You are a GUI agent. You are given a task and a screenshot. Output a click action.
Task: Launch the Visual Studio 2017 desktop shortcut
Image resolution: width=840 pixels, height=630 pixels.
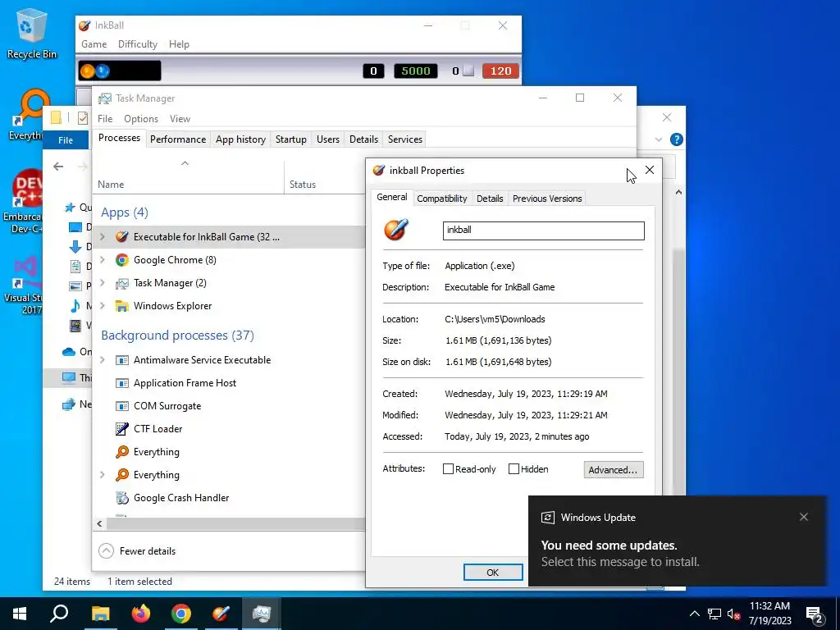coord(24,284)
